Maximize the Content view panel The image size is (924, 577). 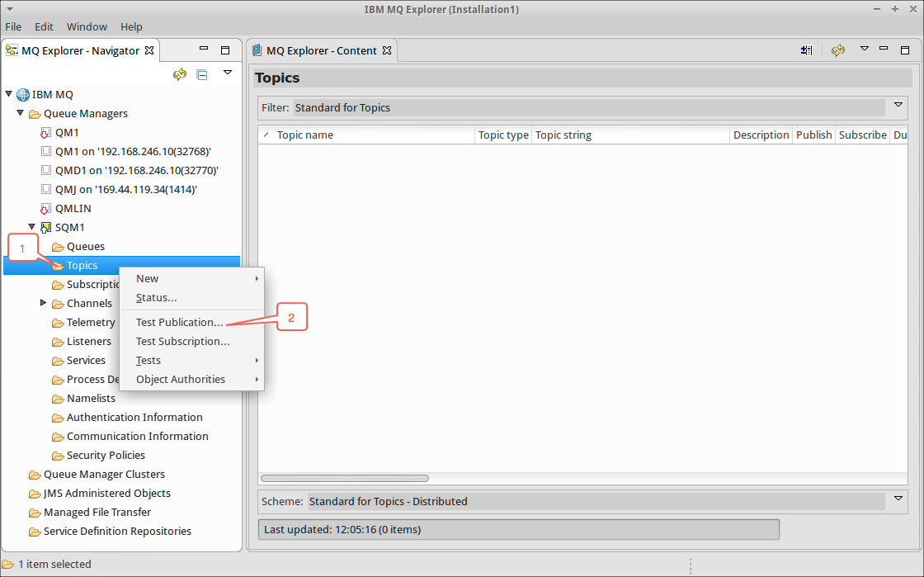point(905,50)
